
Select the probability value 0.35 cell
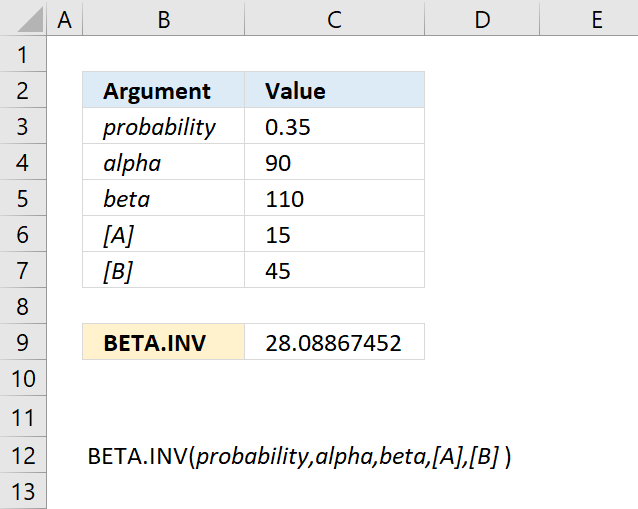pyautogui.click(x=334, y=126)
